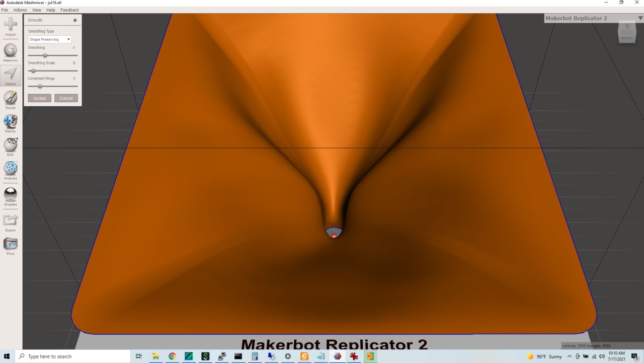Adjust the Smoothing Scale slider

53,71
